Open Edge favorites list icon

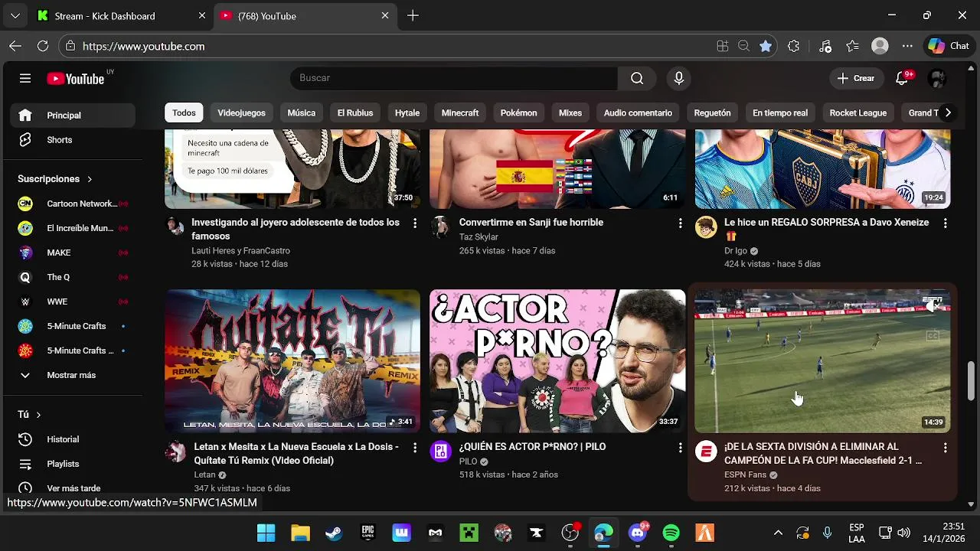tap(853, 46)
